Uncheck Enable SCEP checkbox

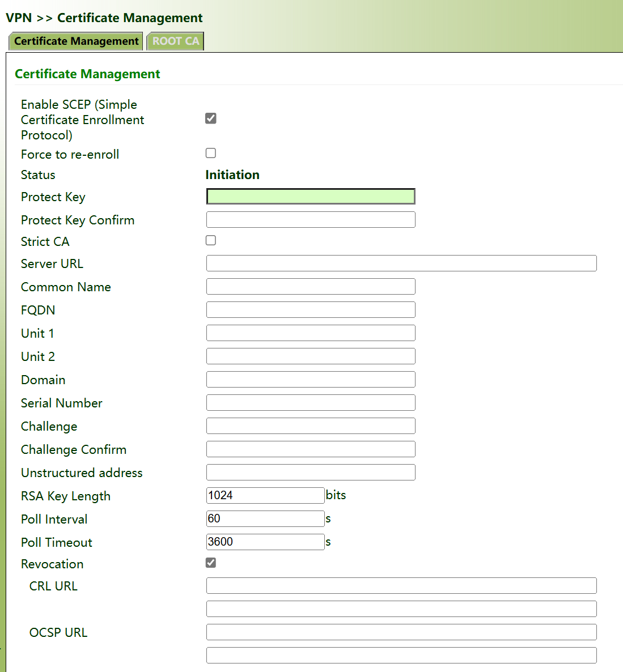(x=211, y=118)
